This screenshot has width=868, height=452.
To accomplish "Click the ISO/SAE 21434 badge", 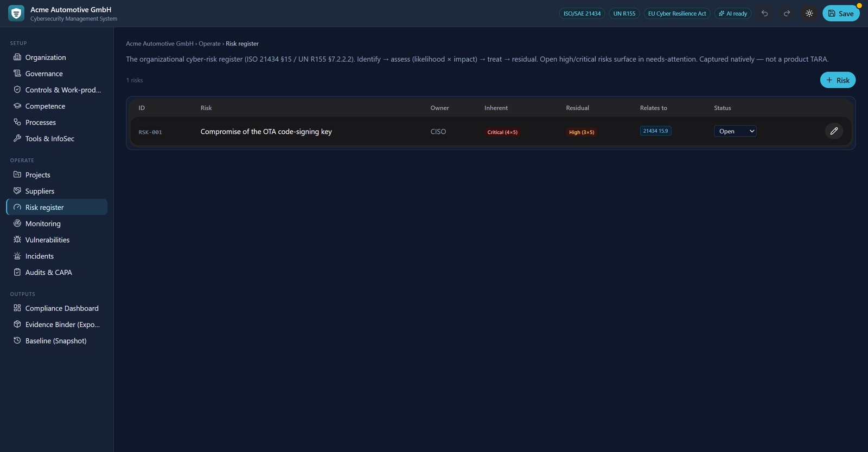I will (x=582, y=14).
